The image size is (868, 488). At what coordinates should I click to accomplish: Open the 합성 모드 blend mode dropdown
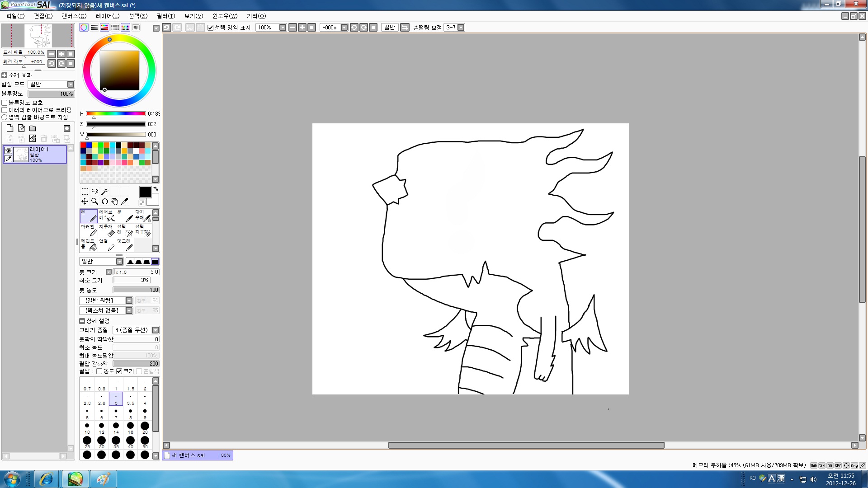(71, 84)
